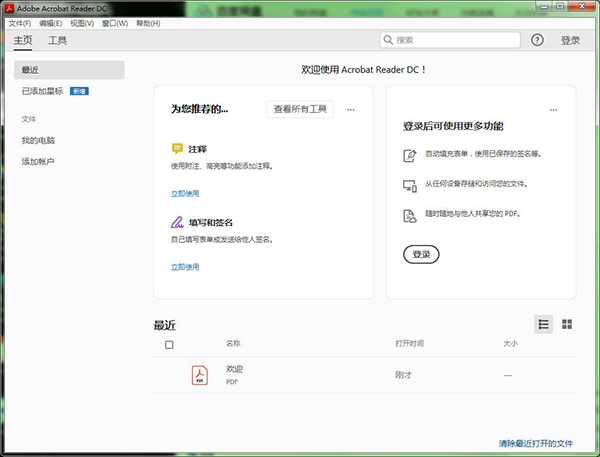
Task: Sort by 打开时间 column header
Action: [x=409, y=343]
